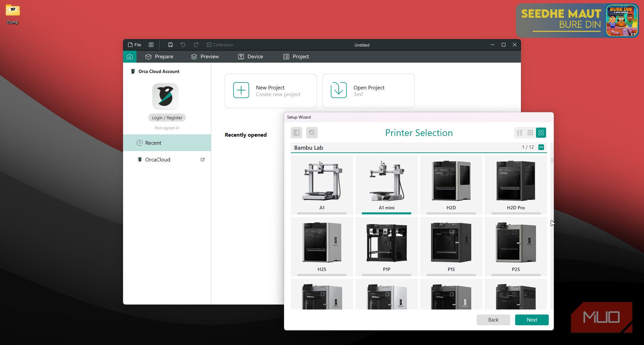This screenshot has height=345, width=644.
Task: Select the P2S printer card
Action: pos(516,247)
